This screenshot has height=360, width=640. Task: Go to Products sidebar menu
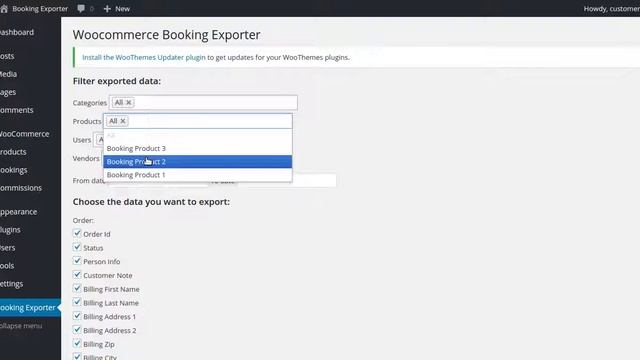(x=13, y=152)
